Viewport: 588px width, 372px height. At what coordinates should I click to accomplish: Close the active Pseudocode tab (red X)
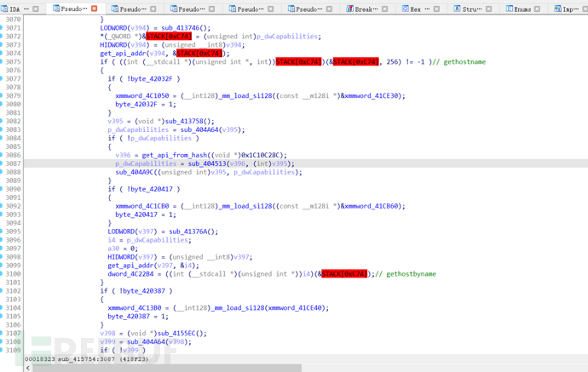click(x=94, y=9)
